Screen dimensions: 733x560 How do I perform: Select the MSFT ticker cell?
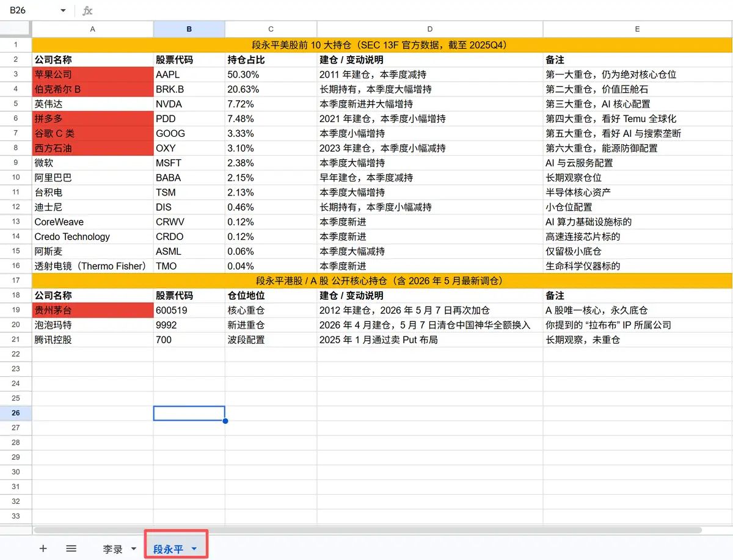click(189, 163)
